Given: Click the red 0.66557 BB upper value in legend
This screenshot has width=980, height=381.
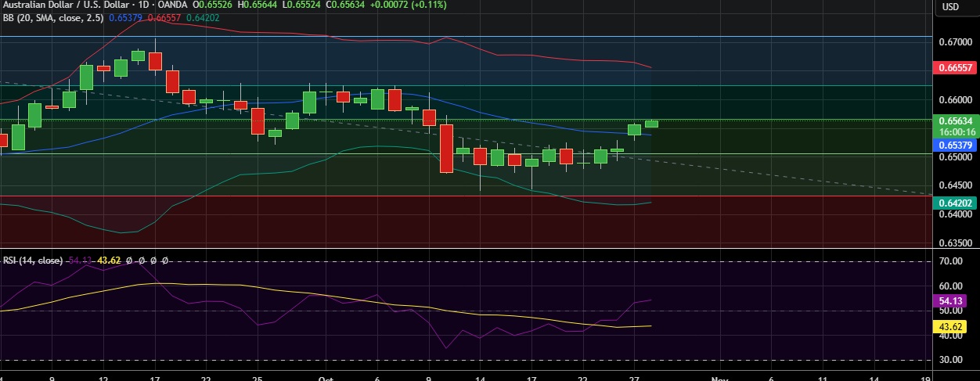Looking at the screenshot, I should click(163, 16).
